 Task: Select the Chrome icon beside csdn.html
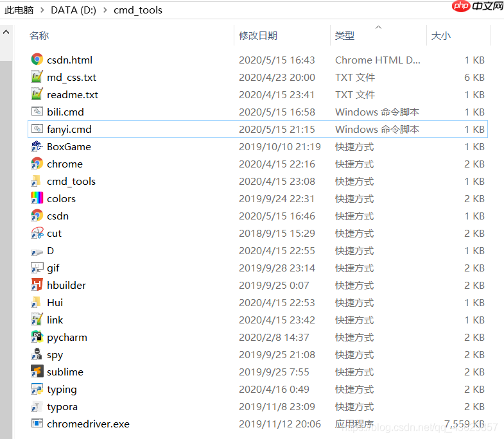point(37,60)
